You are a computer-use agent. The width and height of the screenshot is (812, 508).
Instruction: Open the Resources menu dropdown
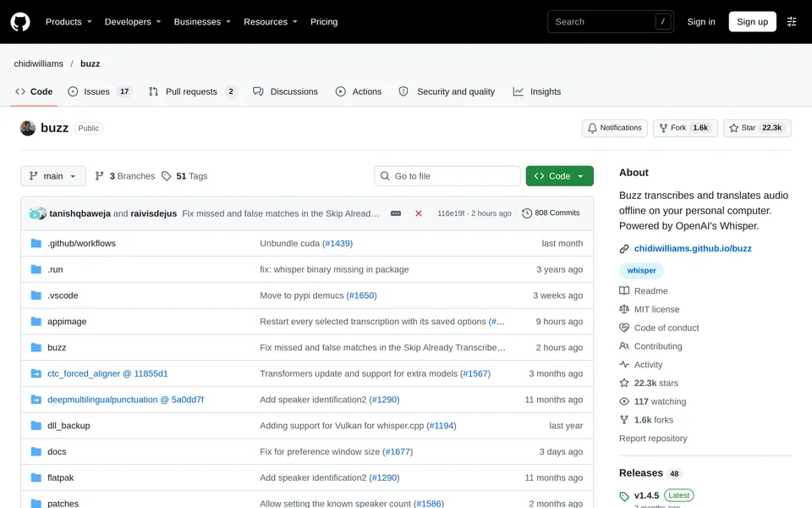[x=271, y=22]
